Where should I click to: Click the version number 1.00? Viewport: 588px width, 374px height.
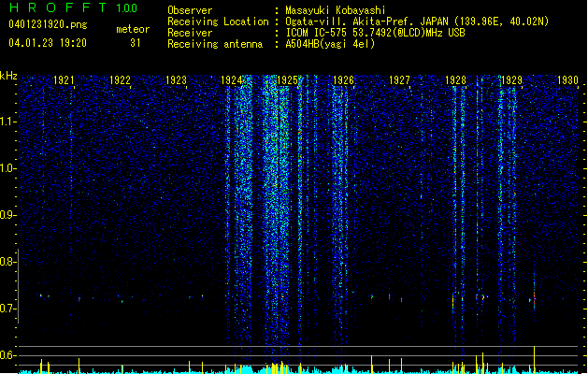tap(127, 8)
